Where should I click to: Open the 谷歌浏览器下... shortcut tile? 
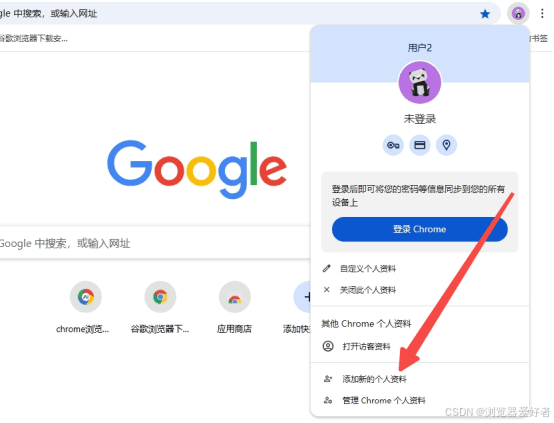tap(160, 308)
